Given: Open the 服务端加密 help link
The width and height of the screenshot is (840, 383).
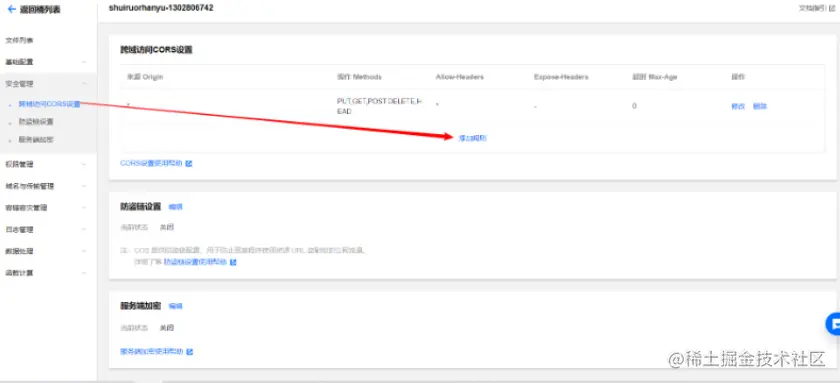Looking at the screenshot, I should coord(152,351).
